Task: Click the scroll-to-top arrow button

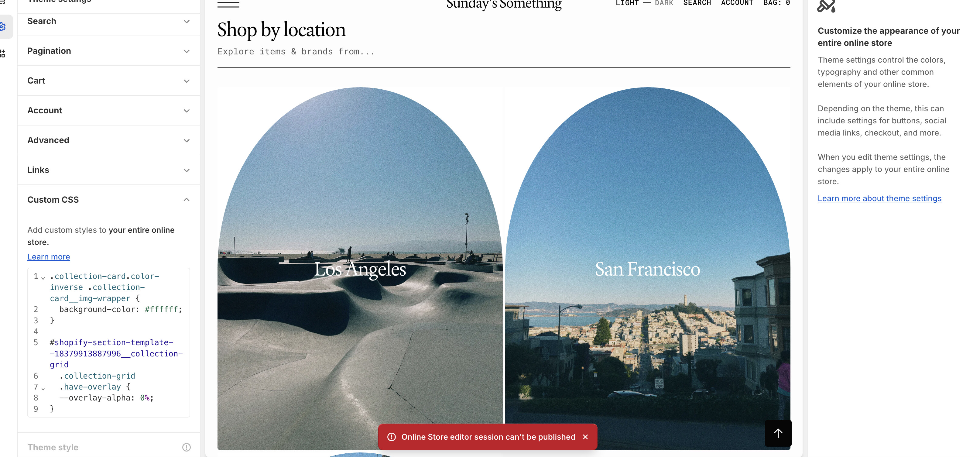Action: [778, 433]
